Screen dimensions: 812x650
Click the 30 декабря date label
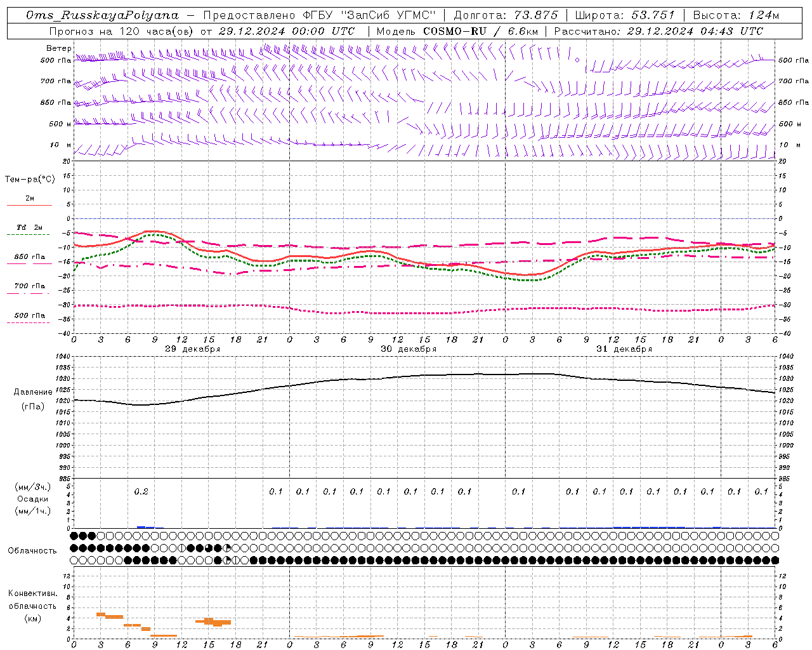click(x=409, y=349)
